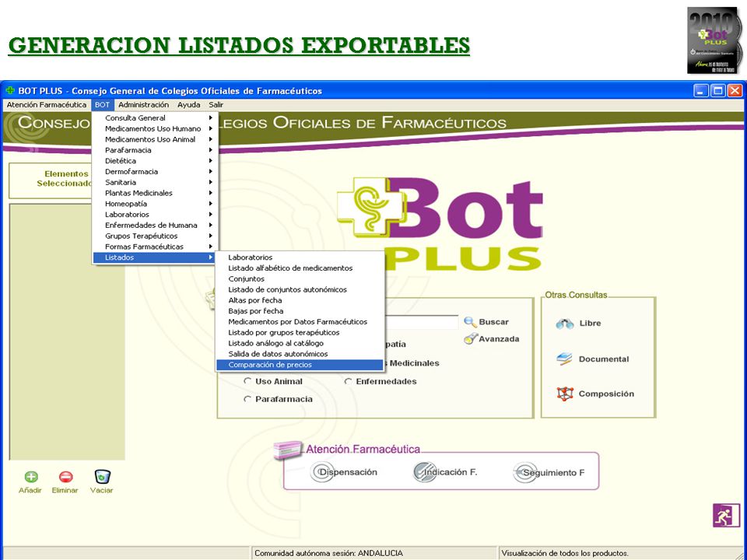This screenshot has width=747, height=560.
Task: Expand the Plantas Medicinales submenu arrow
Action: [211, 193]
